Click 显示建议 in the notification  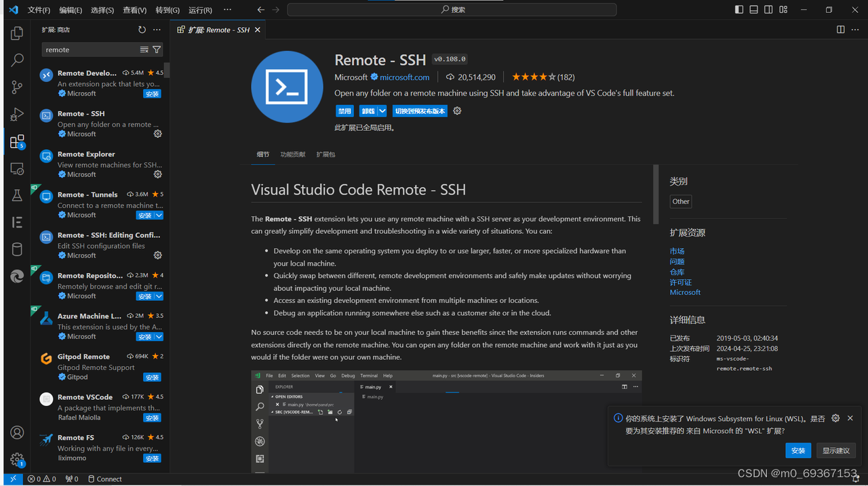(x=836, y=451)
